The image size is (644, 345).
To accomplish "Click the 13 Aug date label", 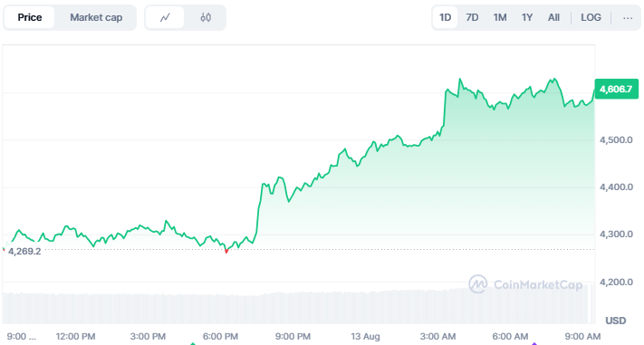I will (366, 337).
